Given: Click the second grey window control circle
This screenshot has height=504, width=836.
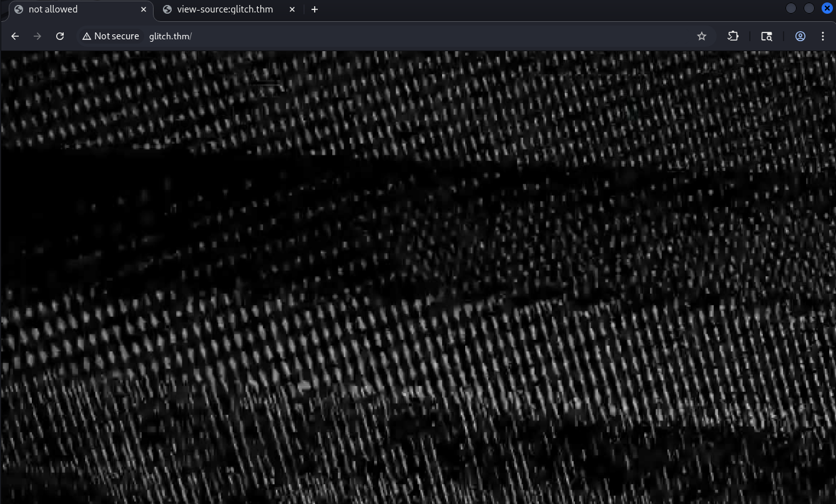Looking at the screenshot, I should point(809,8).
